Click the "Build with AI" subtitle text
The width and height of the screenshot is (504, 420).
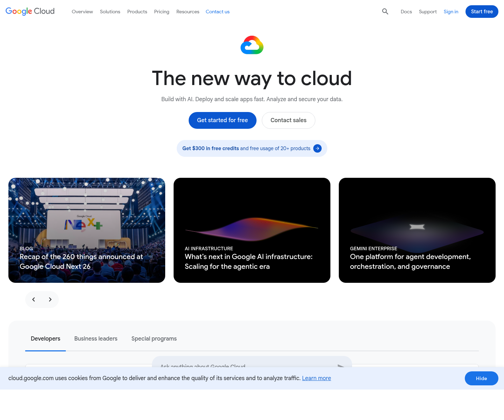point(252,99)
